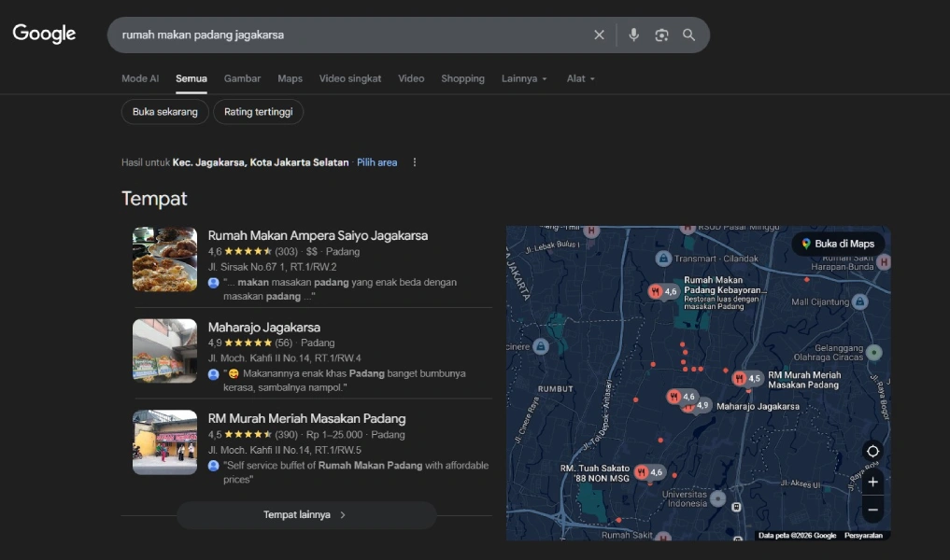
Task: Click the RM Tuah Sakato 4,6 map pin
Action: pyautogui.click(x=648, y=472)
